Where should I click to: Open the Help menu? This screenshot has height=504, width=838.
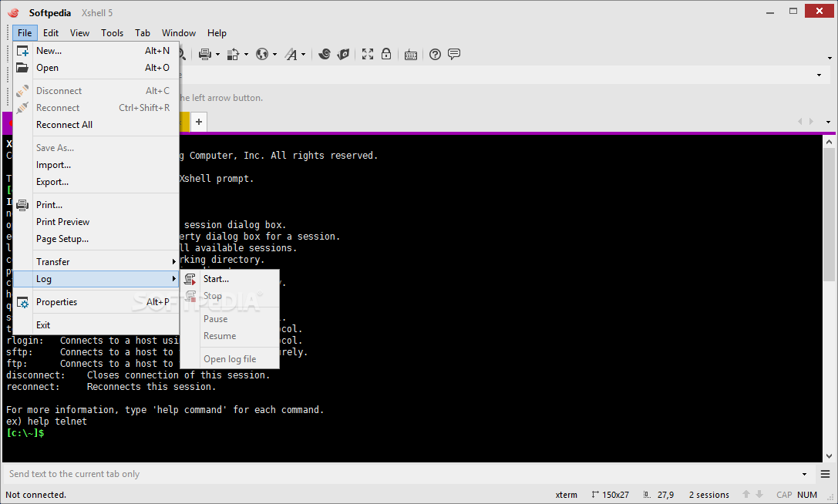pos(217,32)
